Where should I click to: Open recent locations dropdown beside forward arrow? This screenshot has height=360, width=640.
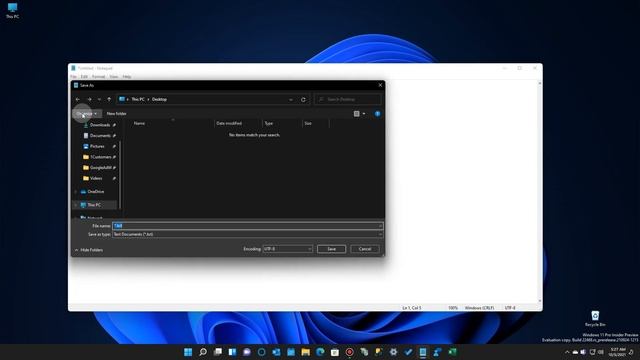(99, 99)
